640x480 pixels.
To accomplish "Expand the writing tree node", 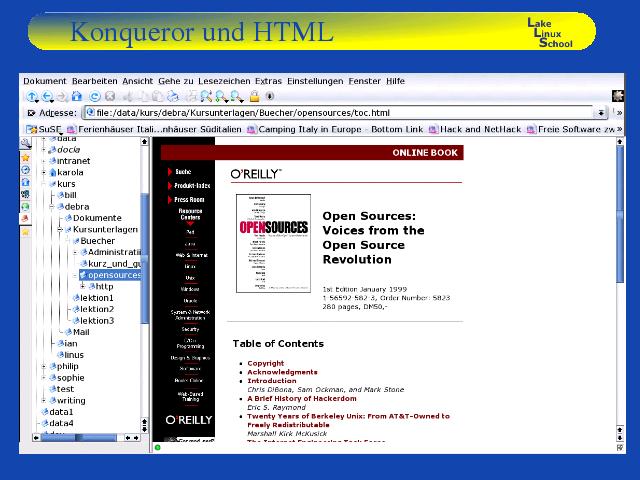I will click(44, 400).
